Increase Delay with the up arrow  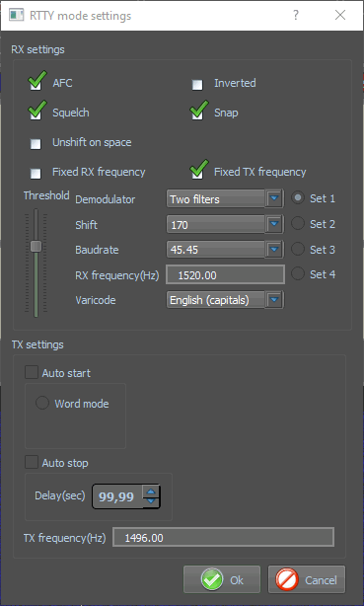(x=151, y=492)
